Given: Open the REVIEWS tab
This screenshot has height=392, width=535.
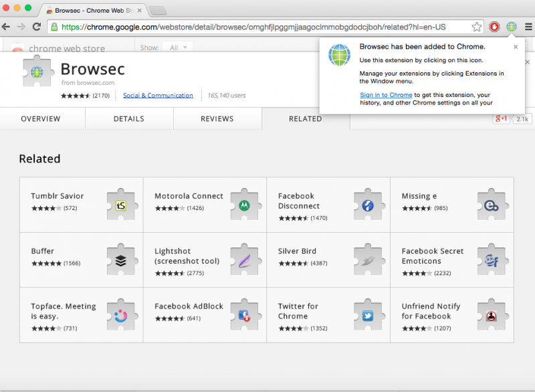Looking at the screenshot, I should coord(217,118).
